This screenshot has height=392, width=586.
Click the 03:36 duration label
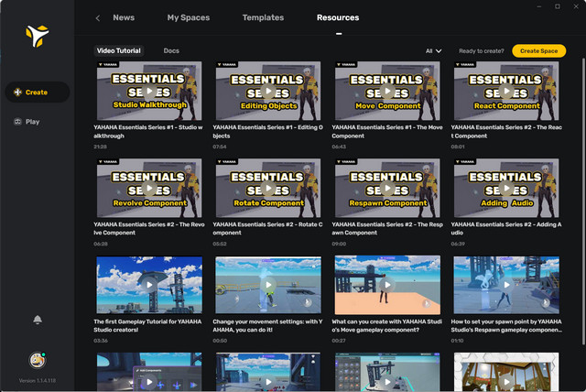101,341
